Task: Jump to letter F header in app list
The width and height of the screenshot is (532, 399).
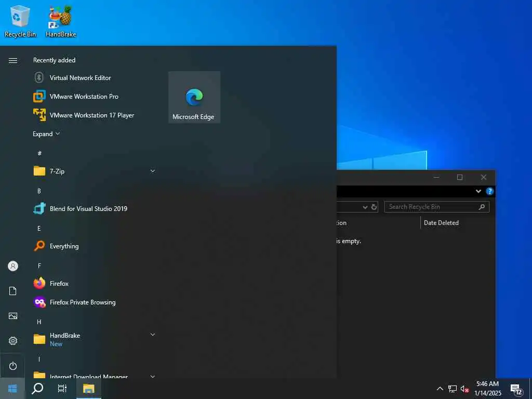Action: click(39, 265)
